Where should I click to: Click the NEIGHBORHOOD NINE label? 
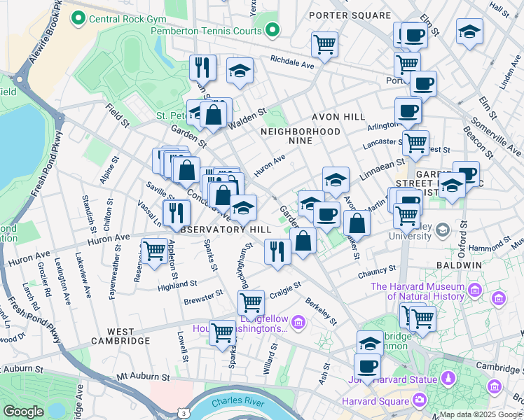(301, 136)
